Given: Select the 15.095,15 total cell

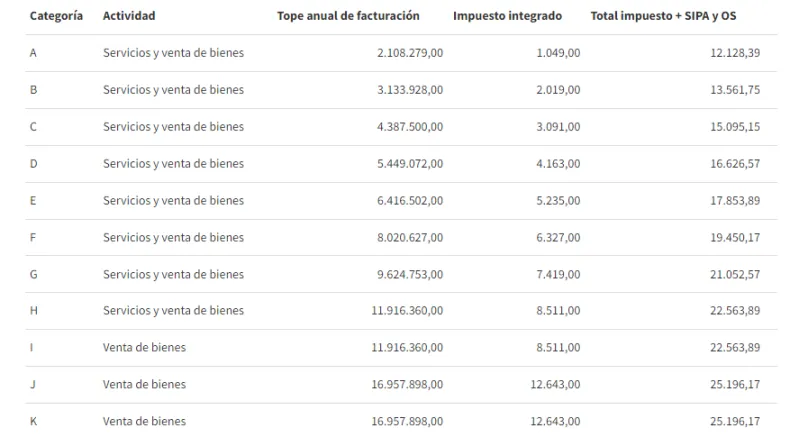Looking at the screenshot, I should point(735,127).
